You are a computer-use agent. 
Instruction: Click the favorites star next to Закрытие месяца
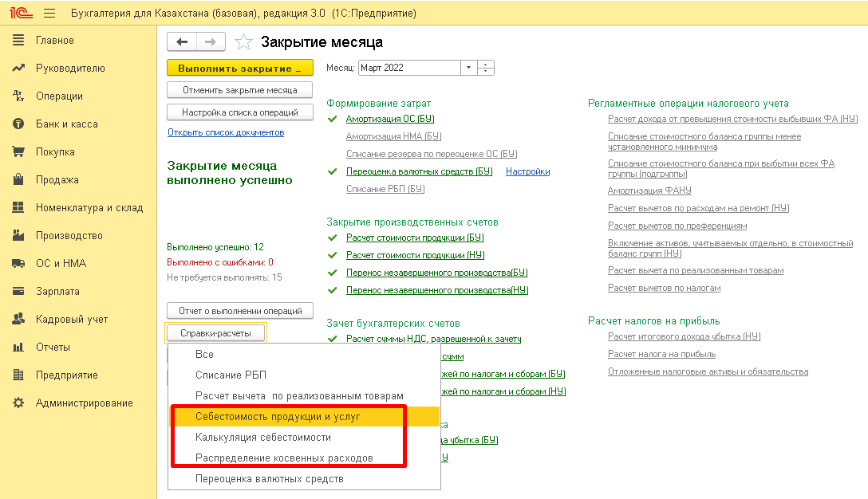coord(243,42)
